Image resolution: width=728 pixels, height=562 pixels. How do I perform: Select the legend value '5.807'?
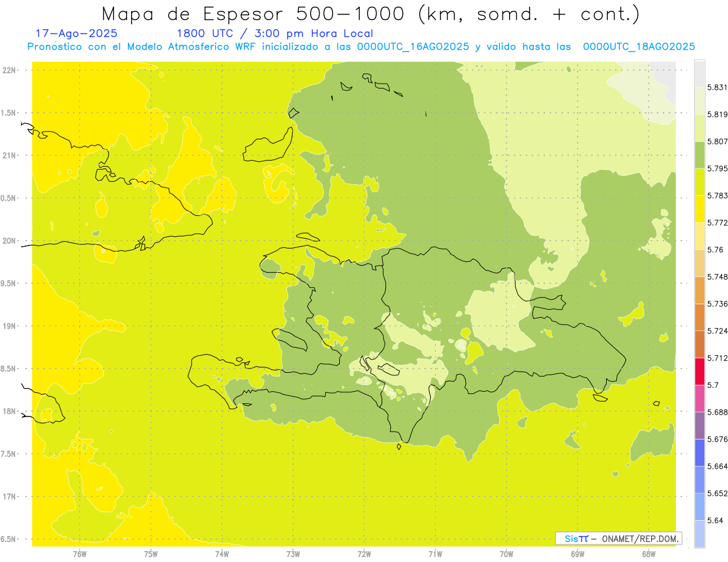click(718, 141)
